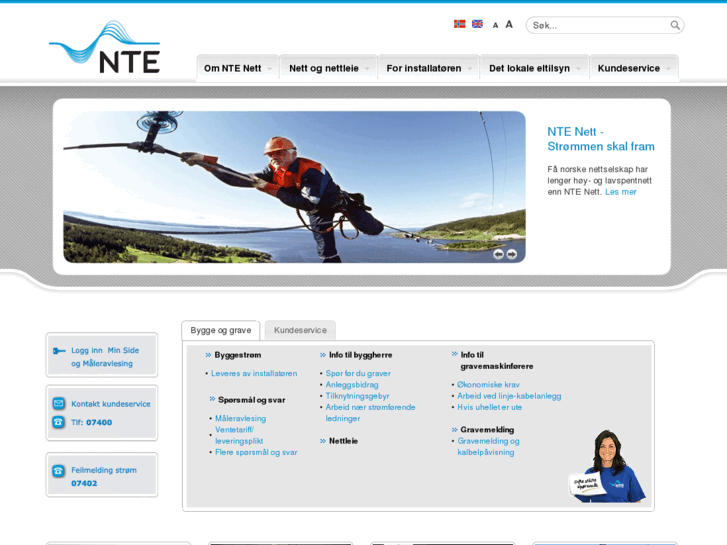Open the Gravemelding heading link
727x545 pixels.
point(487,430)
